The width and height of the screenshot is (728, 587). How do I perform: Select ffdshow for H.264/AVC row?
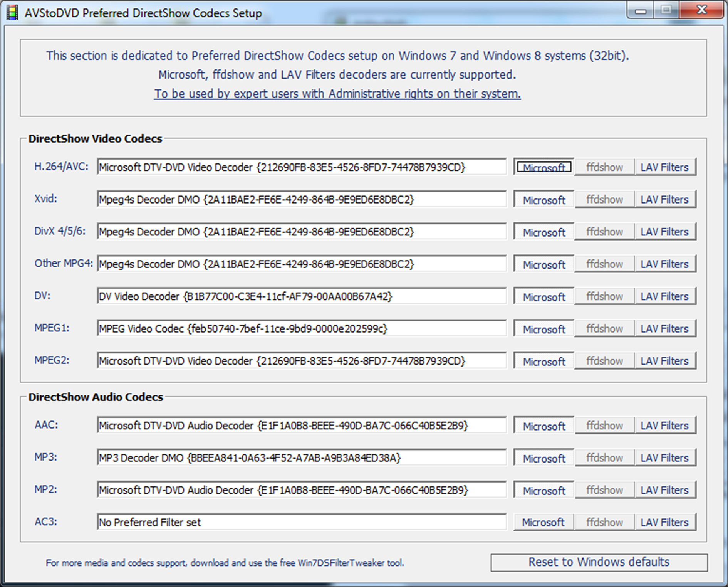click(604, 167)
